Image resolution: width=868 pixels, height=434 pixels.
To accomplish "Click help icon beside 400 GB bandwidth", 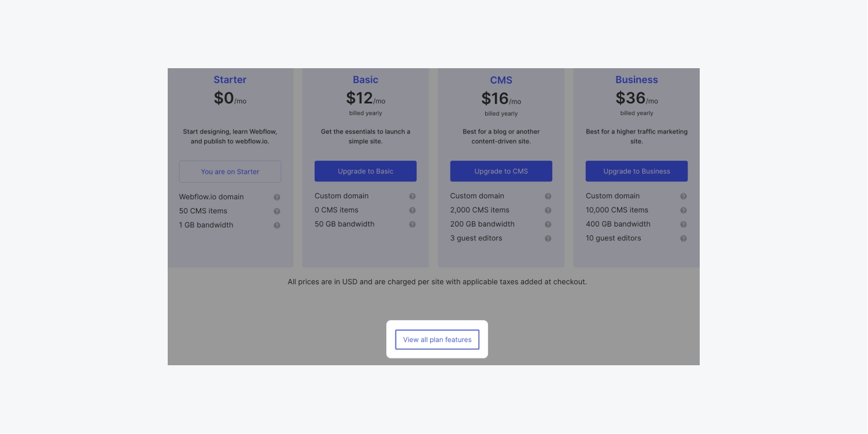I will pos(684,224).
